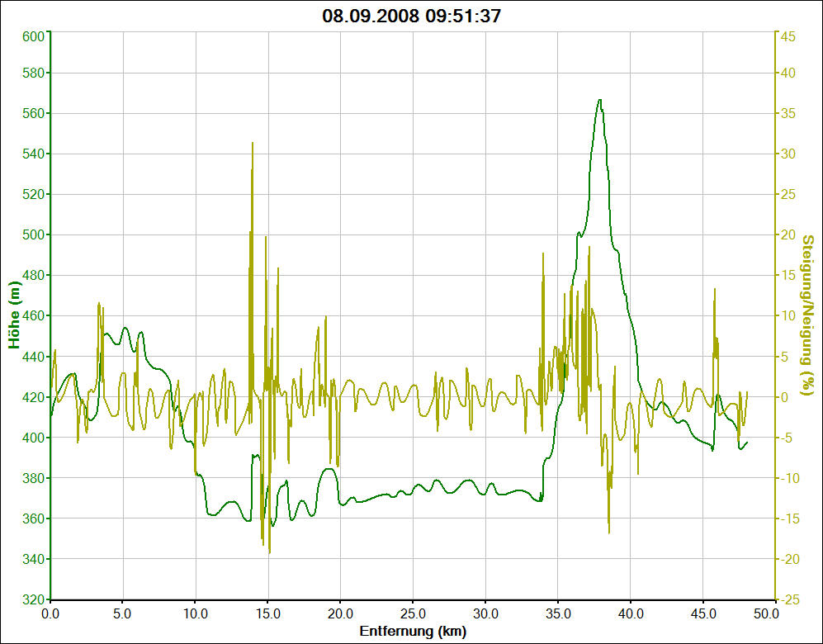Click the 500 tick on the height axis
The image size is (823, 644).
click(x=33, y=235)
